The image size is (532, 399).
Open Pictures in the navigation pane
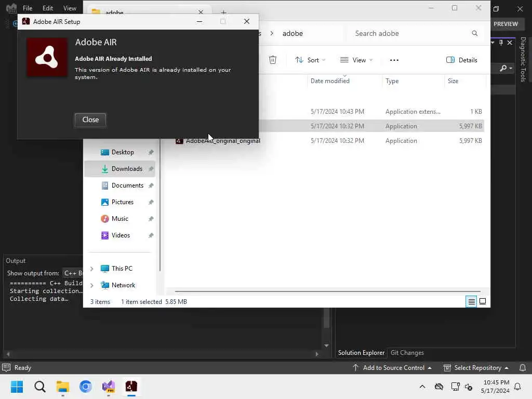pyautogui.click(x=122, y=202)
